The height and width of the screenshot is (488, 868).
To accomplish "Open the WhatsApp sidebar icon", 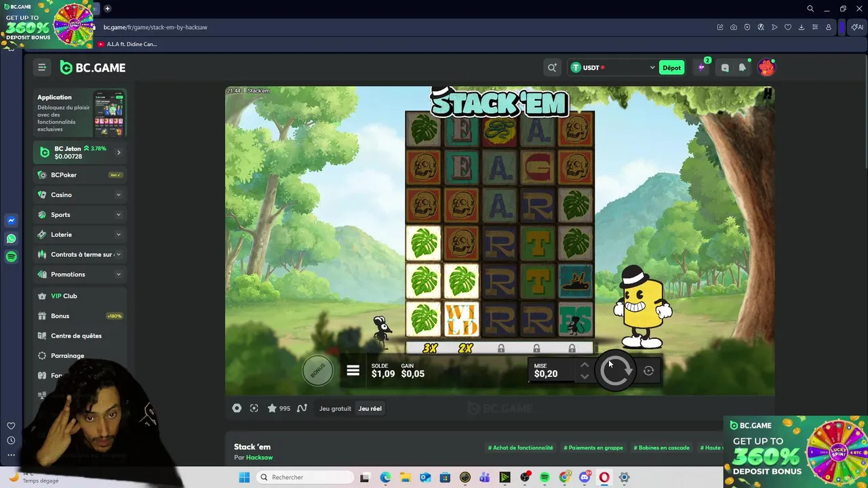I will click(x=11, y=239).
